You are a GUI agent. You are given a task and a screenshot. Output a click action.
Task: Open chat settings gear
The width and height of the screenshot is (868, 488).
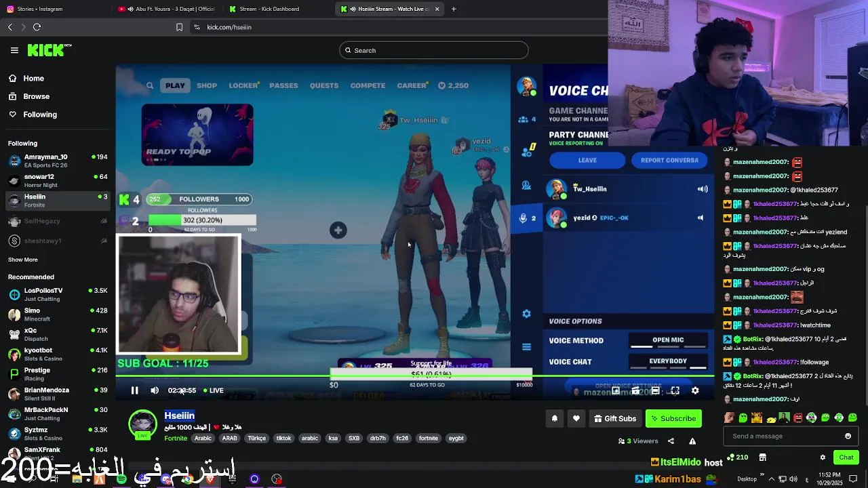click(x=823, y=457)
